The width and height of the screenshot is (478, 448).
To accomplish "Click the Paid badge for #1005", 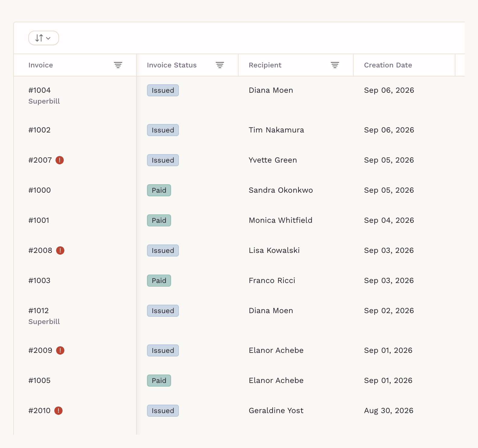I will tap(159, 381).
